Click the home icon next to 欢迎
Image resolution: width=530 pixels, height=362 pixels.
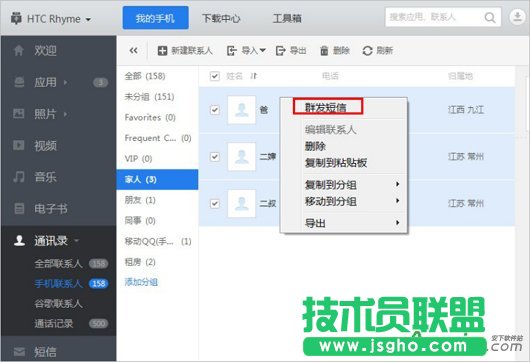(19, 51)
